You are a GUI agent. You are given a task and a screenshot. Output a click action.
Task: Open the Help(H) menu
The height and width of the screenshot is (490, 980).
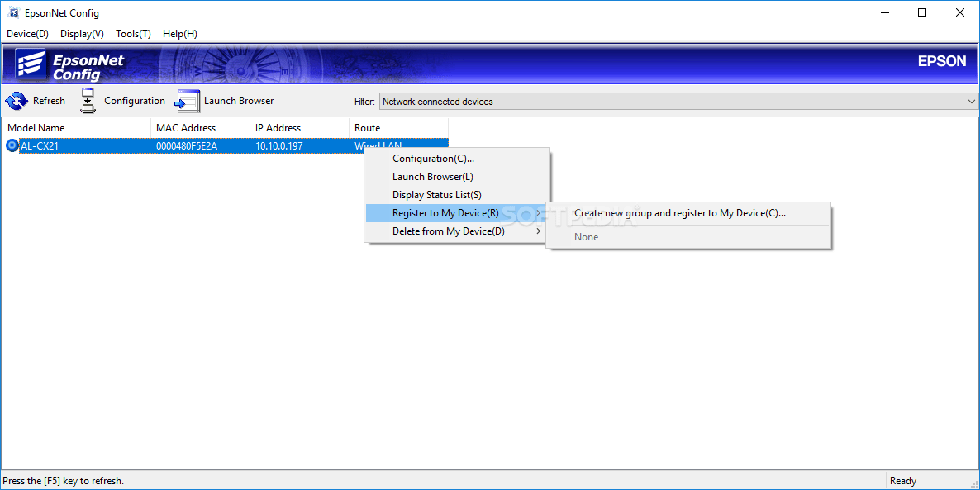pos(180,34)
